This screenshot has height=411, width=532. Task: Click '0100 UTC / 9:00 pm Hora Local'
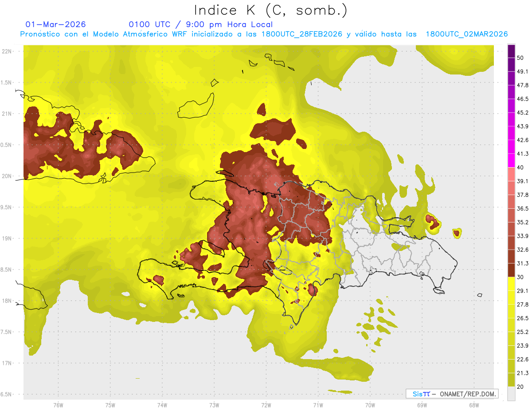pyautogui.click(x=201, y=24)
